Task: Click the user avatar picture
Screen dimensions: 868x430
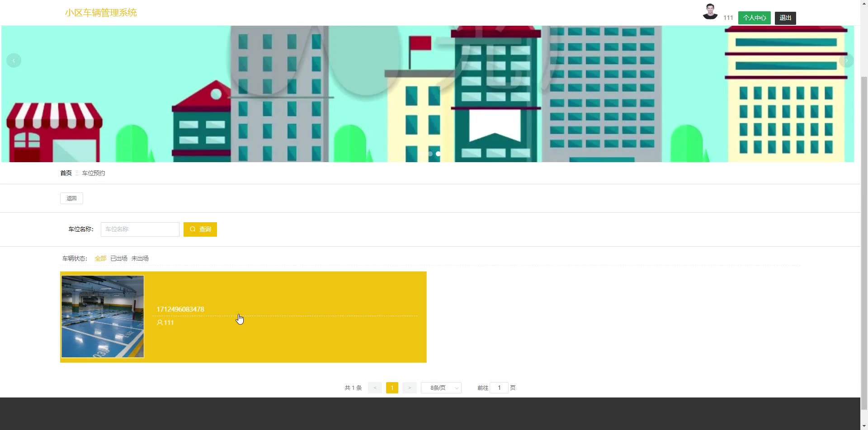Action: 710,12
